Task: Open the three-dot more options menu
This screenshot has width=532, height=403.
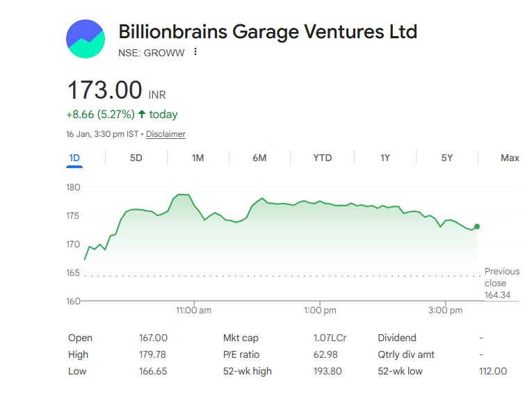Action: [x=195, y=52]
